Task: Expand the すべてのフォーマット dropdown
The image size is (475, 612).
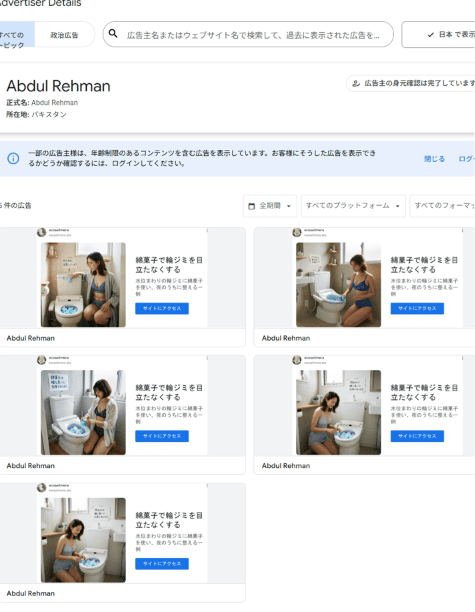Action: 443,206
